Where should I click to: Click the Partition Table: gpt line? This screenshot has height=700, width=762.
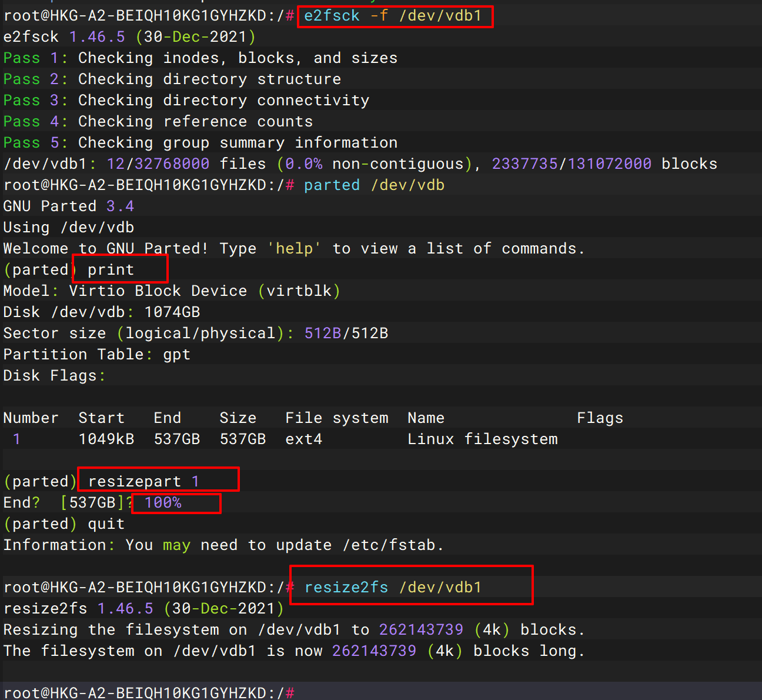coord(96,355)
